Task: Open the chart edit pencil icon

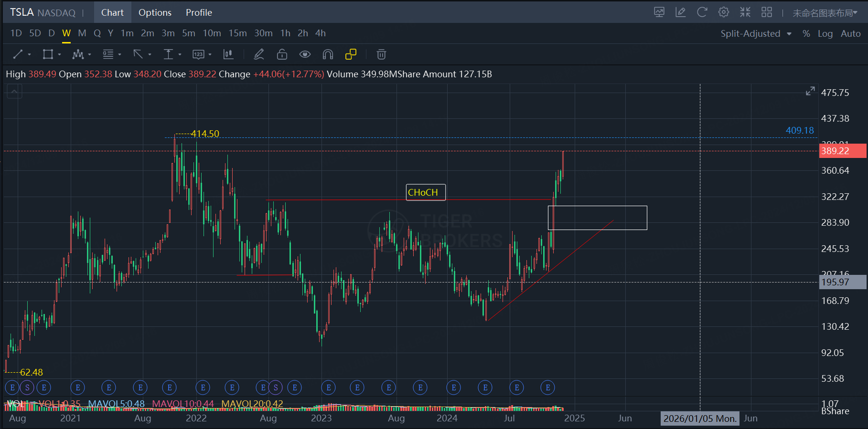Action: tap(681, 12)
